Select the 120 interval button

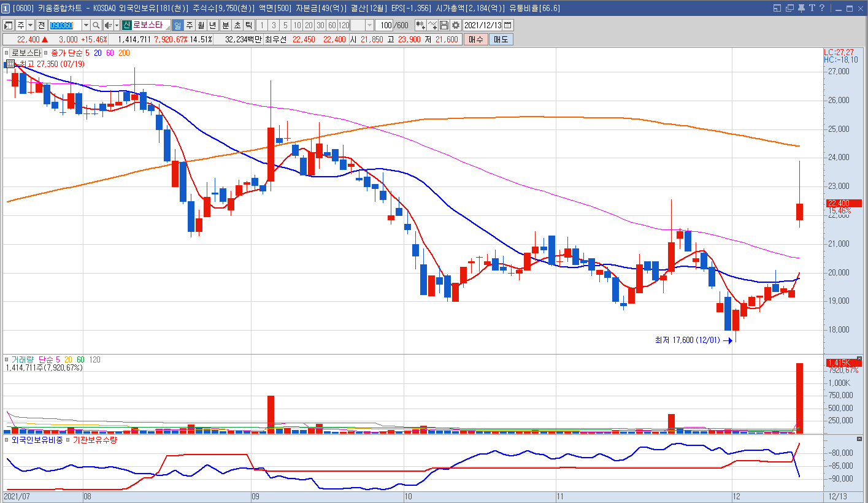tap(344, 25)
